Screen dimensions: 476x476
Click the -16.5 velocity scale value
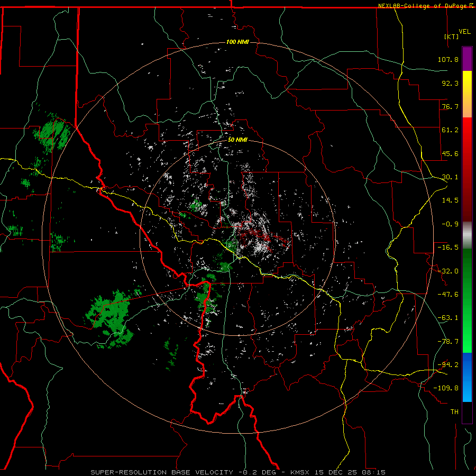(x=448, y=248)
